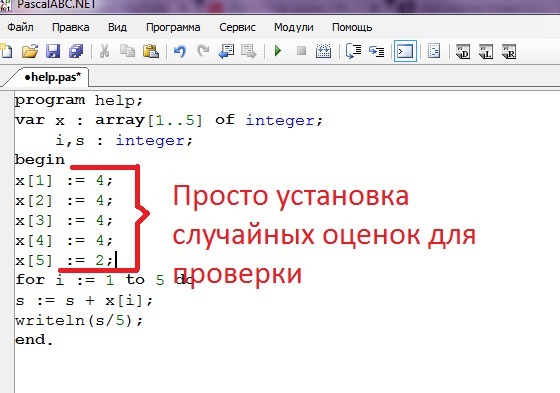Toggle the output window toolbar button
Screen dimensions: 560x393
[x=405, y=51]
